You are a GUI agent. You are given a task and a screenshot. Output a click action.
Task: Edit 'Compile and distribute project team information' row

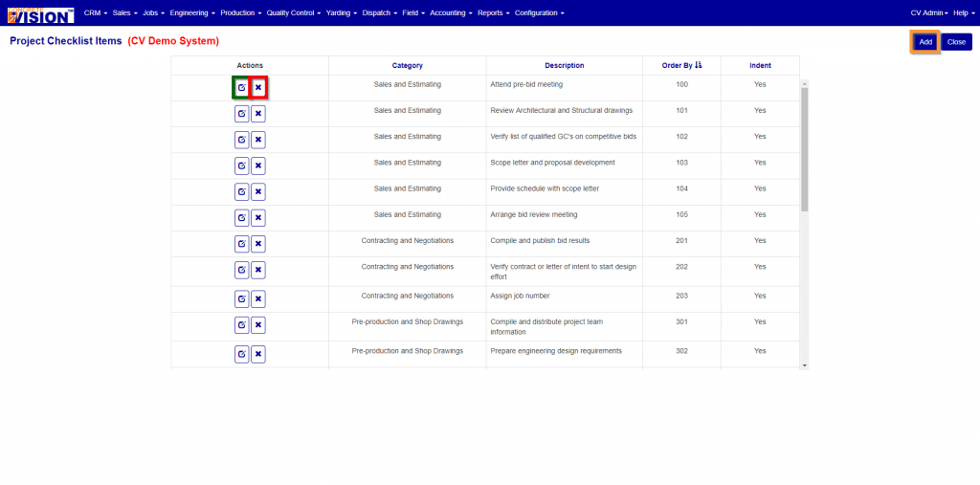[242, 325]
